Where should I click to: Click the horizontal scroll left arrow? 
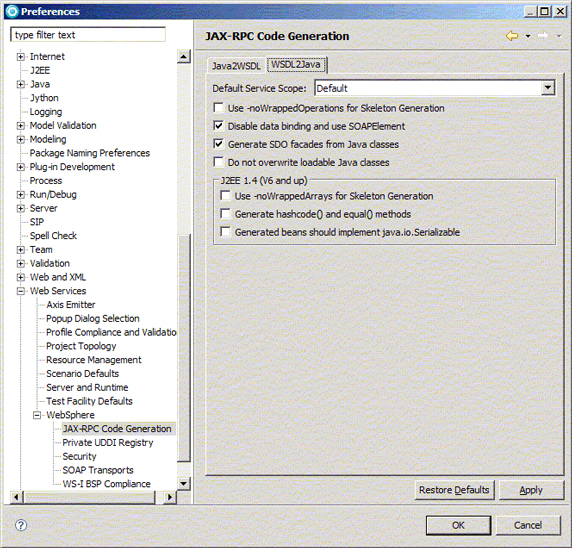17,497
